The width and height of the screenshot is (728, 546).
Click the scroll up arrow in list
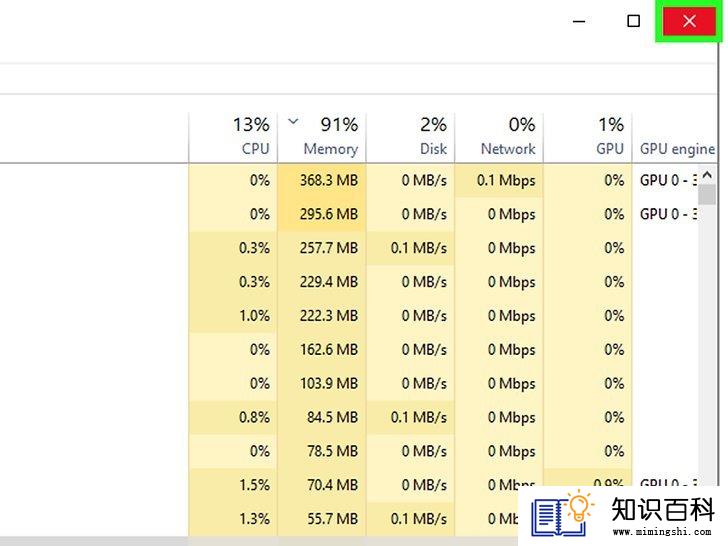tap(707, 175)
